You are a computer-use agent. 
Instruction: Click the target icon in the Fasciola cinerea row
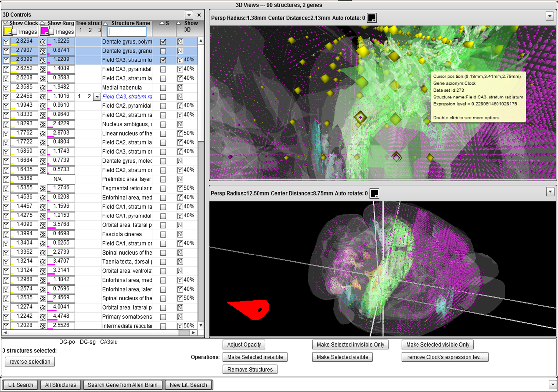pyautogui.click(x=43, y=234)
